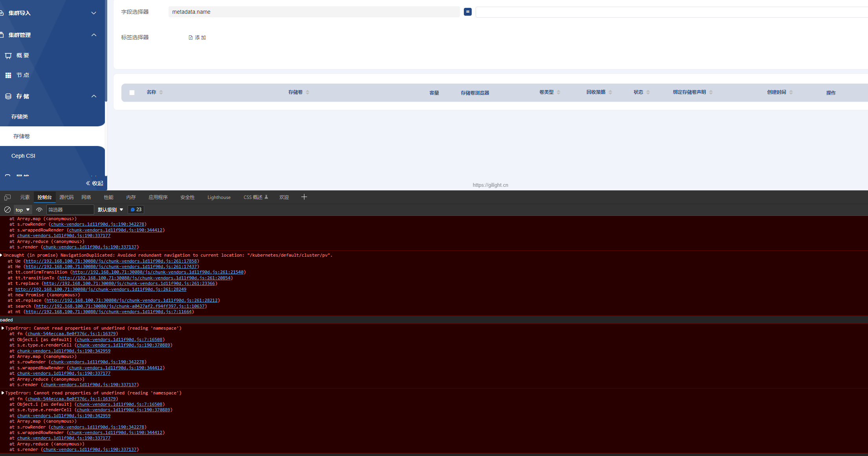Click the plus icon to add DevTools tab
This screenshot has width=868, height=456.
[304, 197]
